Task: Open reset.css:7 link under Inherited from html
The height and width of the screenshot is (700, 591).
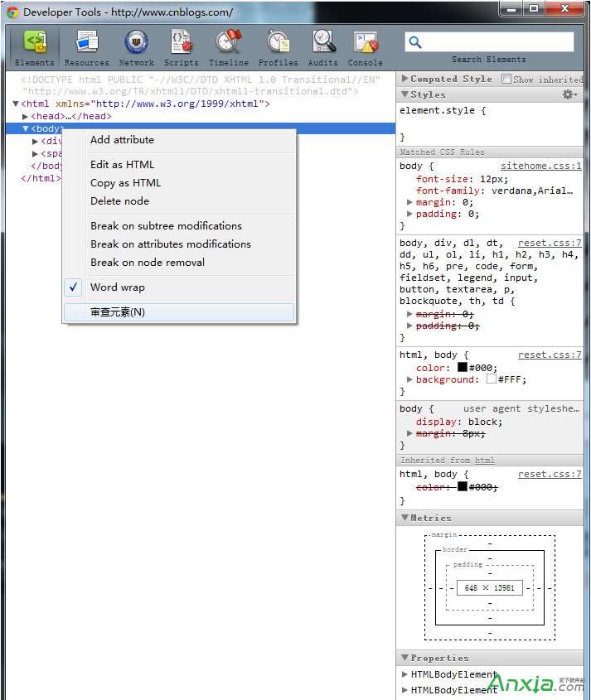Action: (550, 474)
